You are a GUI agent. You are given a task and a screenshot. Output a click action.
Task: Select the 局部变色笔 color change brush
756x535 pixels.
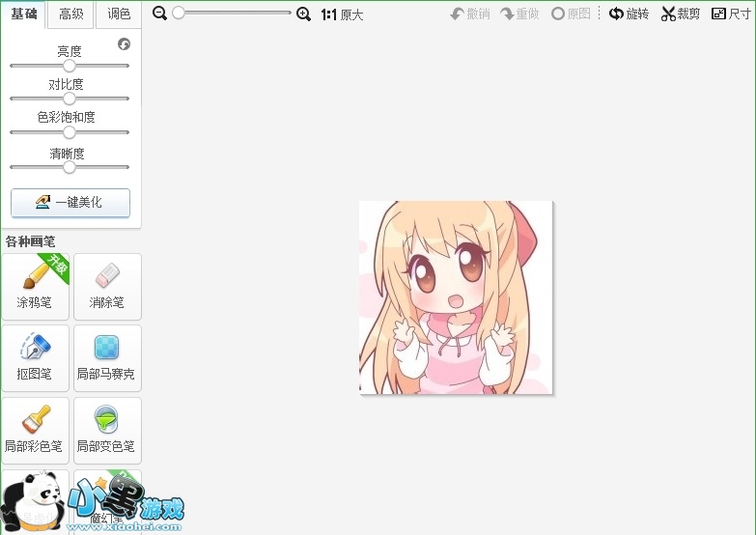[x=107, y=431]
